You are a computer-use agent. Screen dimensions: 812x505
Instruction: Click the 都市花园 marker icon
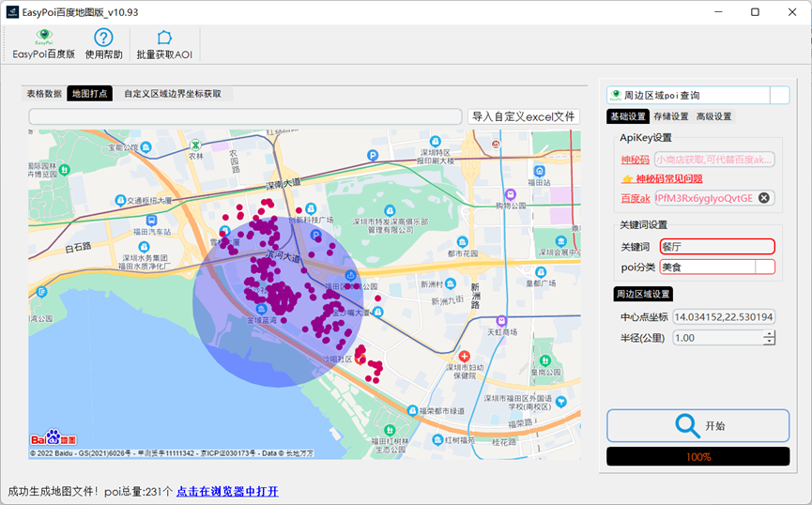tap(462, 242)
